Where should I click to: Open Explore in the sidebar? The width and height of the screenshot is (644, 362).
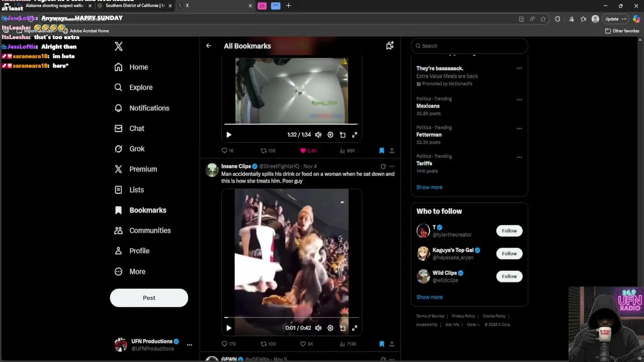(133, 87)
